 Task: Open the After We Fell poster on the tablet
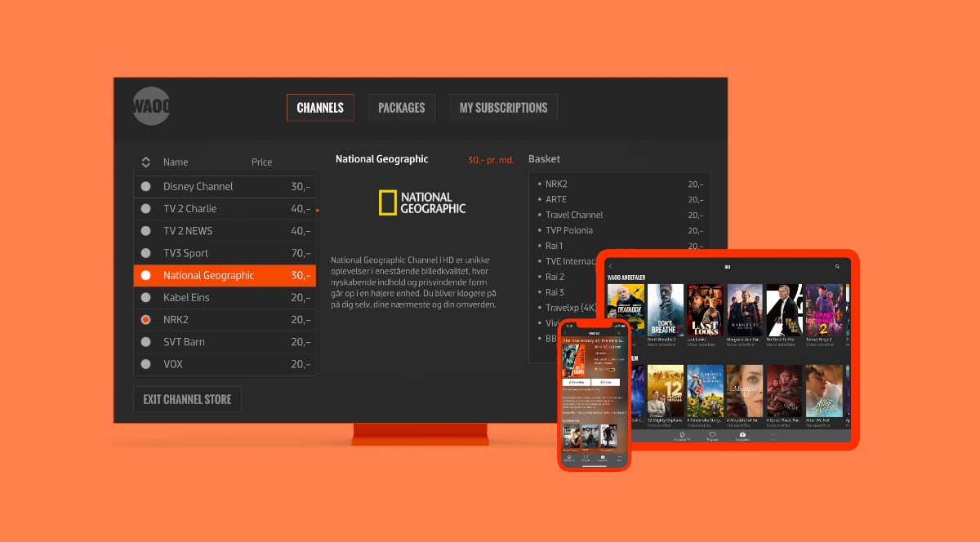coord(824,391)
